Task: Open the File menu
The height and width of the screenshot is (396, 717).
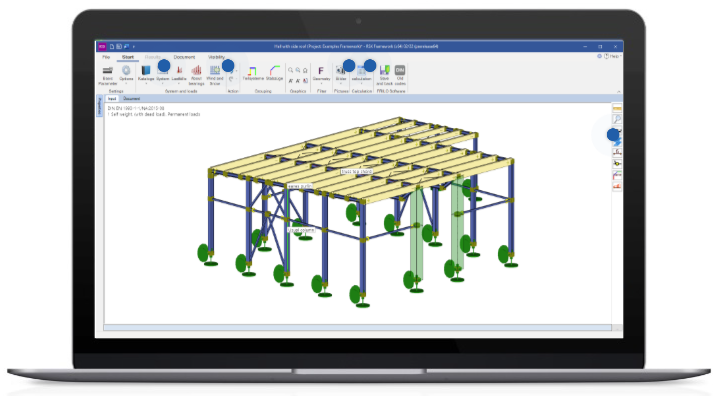Action: pyautogui.click(x=106, y=57)
